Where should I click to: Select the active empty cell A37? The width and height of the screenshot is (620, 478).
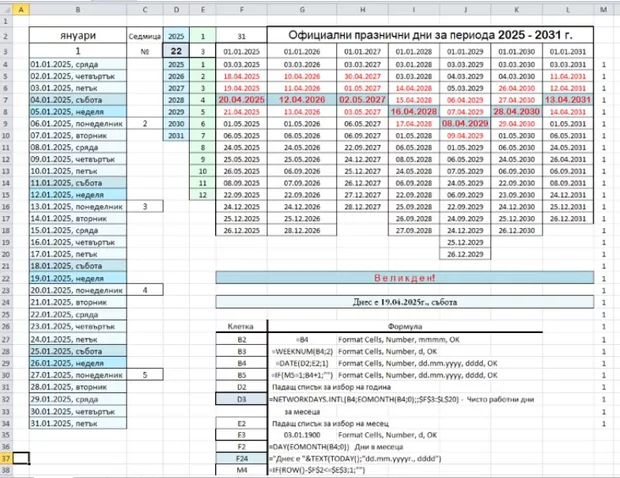[x=21, y=458]
